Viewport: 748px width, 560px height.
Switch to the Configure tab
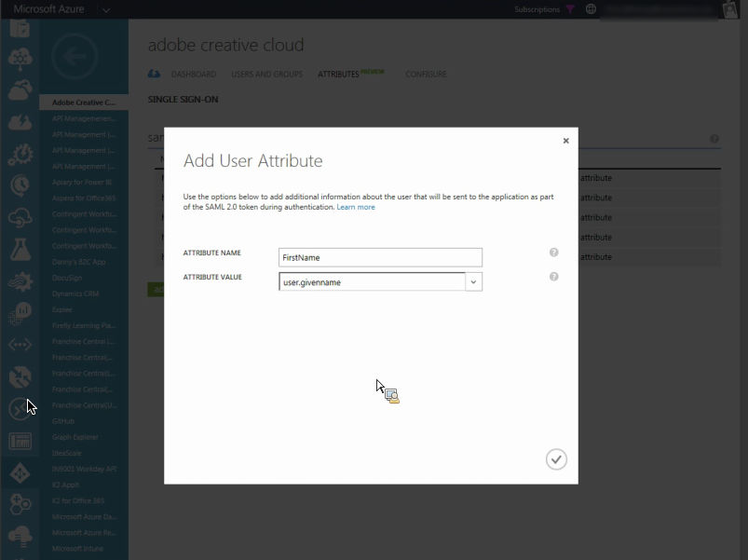point(426,75)
